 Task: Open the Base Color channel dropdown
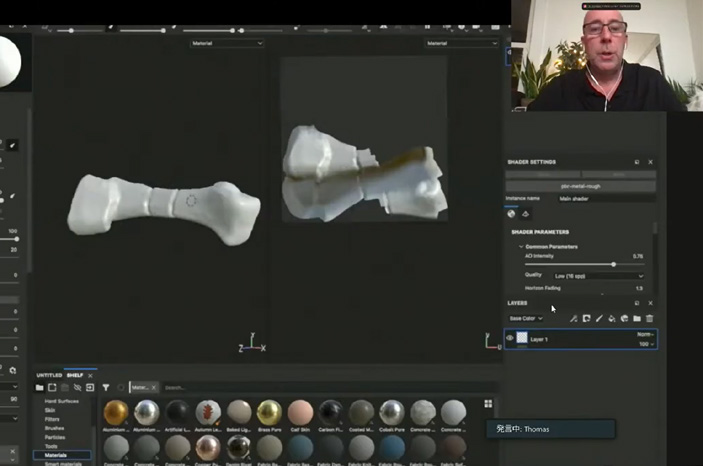(526, 319)
